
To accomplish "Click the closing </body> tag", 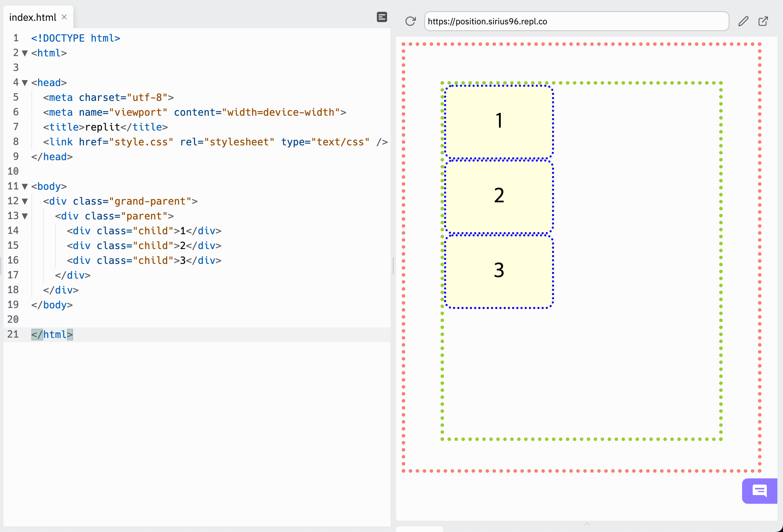I will pos(52,305).
